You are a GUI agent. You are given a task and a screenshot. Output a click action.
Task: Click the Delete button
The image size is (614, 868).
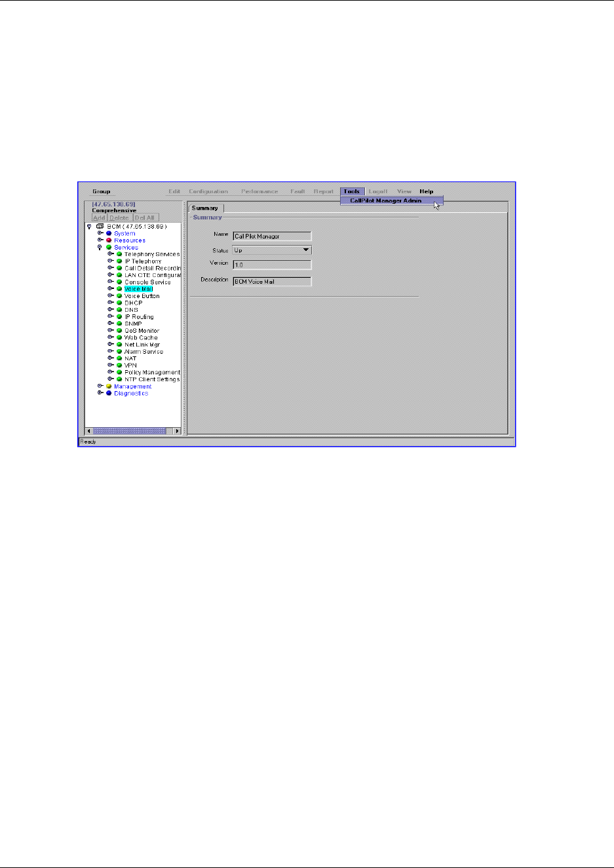click(120, 218)
